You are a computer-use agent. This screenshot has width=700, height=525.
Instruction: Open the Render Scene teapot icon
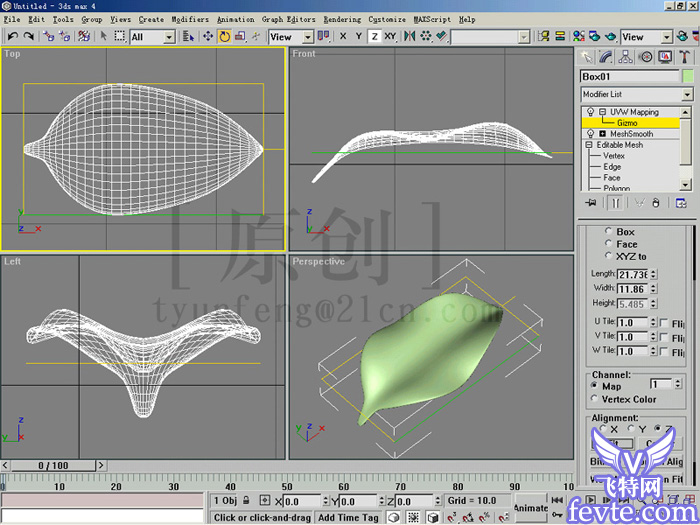pos(595,36)
